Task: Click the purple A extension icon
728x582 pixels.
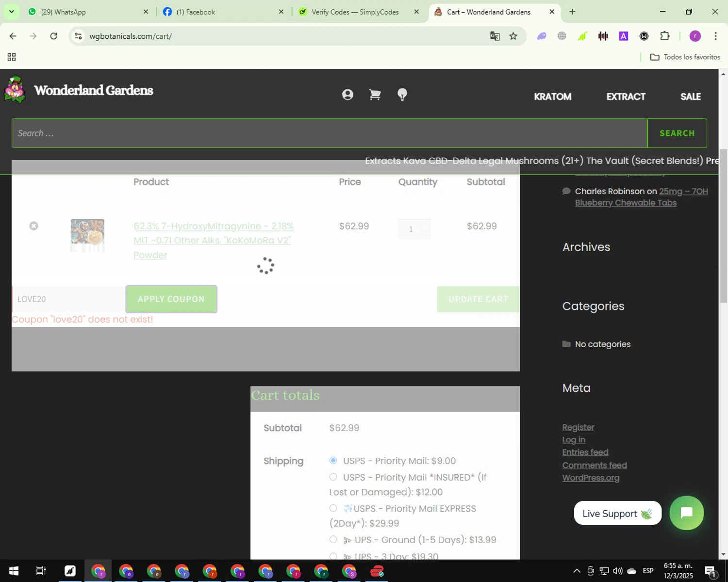Action: click(624, 36)
